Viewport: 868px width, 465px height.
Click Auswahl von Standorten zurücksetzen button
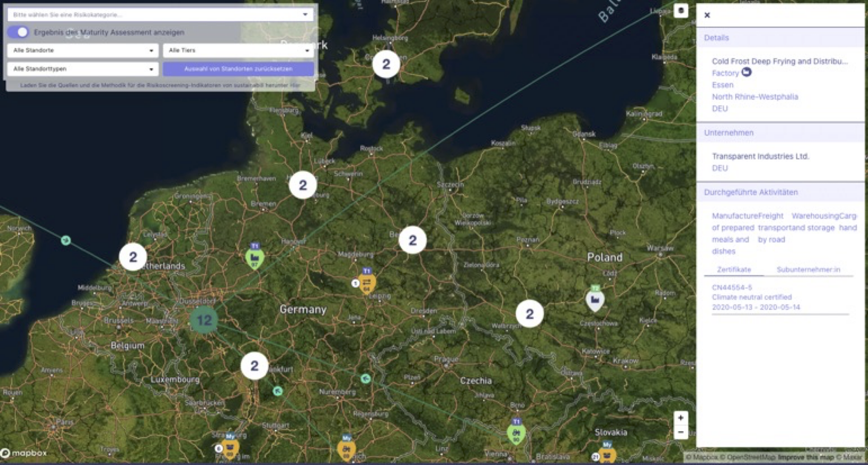(x=238, y=69)
